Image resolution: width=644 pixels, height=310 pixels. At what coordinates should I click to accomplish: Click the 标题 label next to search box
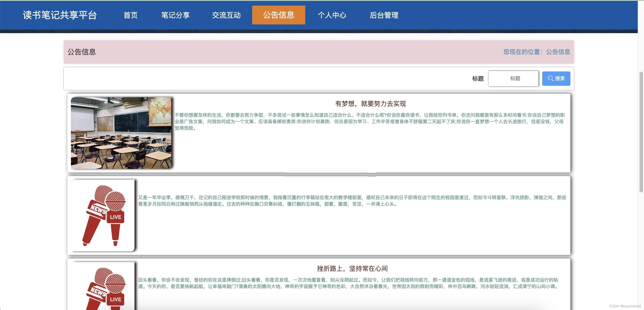pyautogui.click(x=478, y=78)
